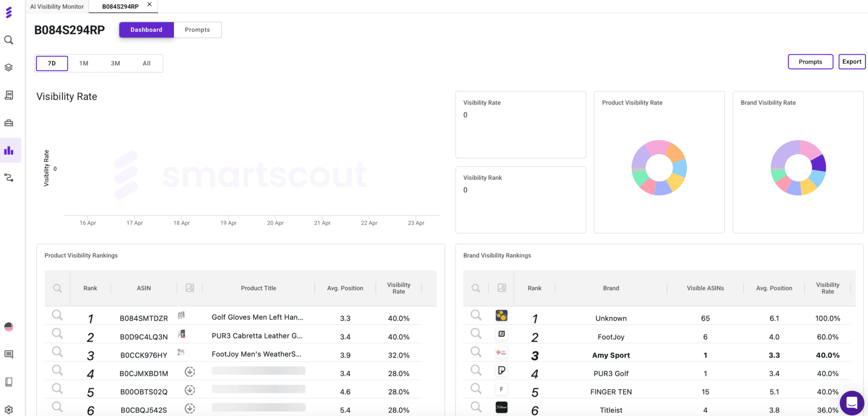Image resolution: width=868 pixels, height=416 pixels.
Task: Sort product table by Avg. Position header
Action: 345,288
